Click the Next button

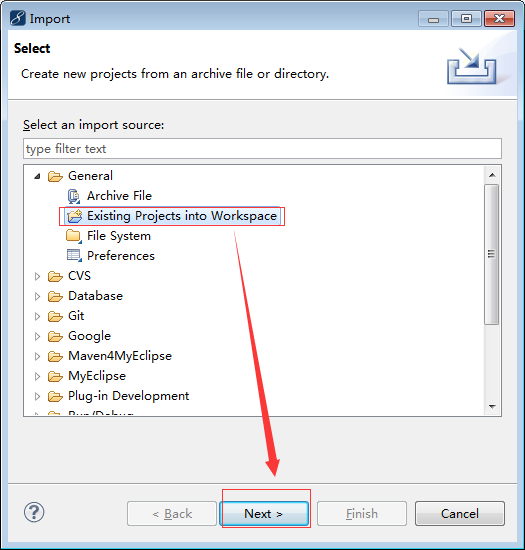pyautogui.click(x=264, y=514)
